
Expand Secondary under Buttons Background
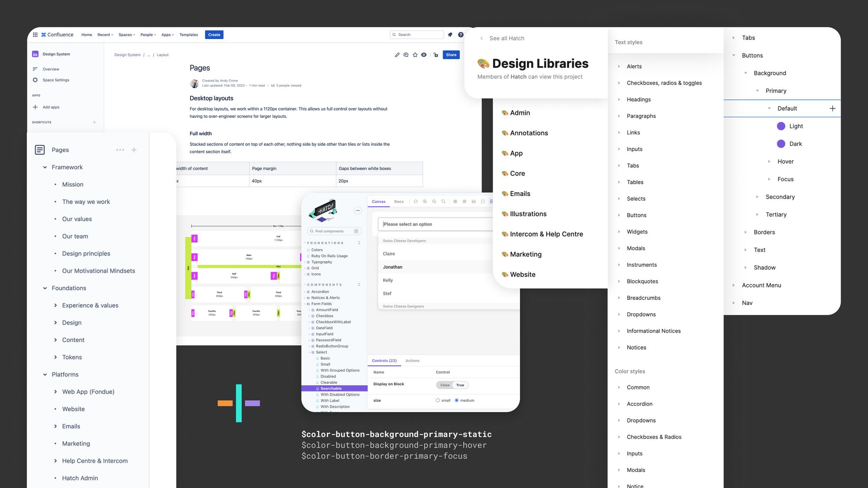pos(757,197)
